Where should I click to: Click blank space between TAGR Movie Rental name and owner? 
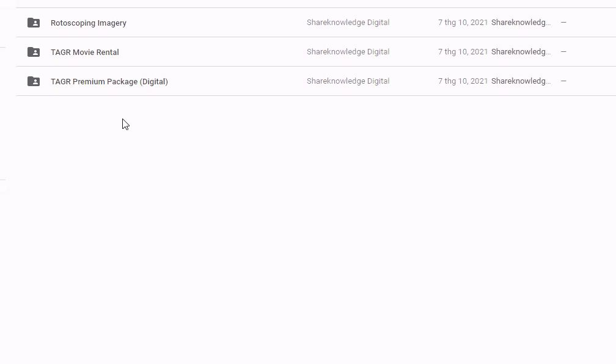214,52
